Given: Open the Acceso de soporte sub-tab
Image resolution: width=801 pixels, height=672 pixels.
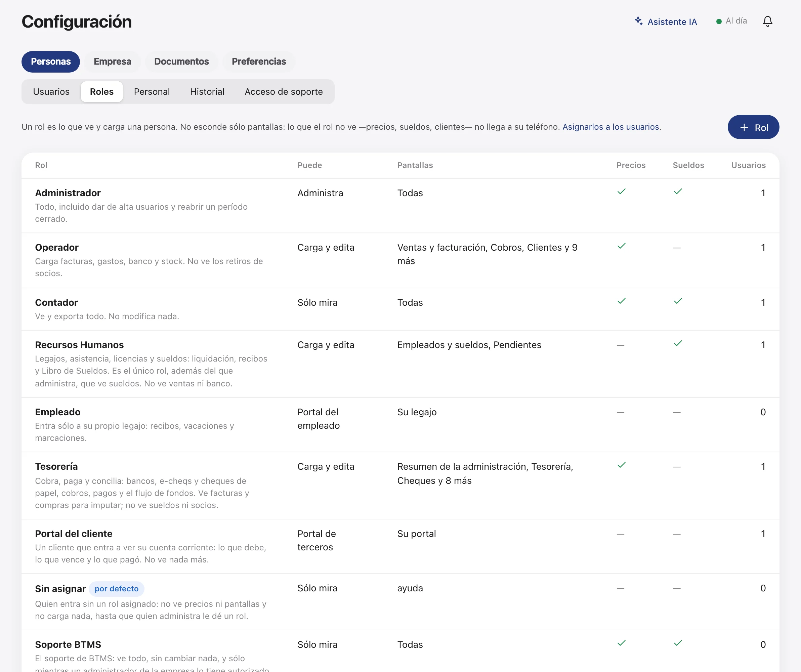Looking at the screenshot, I should point(284,92).
